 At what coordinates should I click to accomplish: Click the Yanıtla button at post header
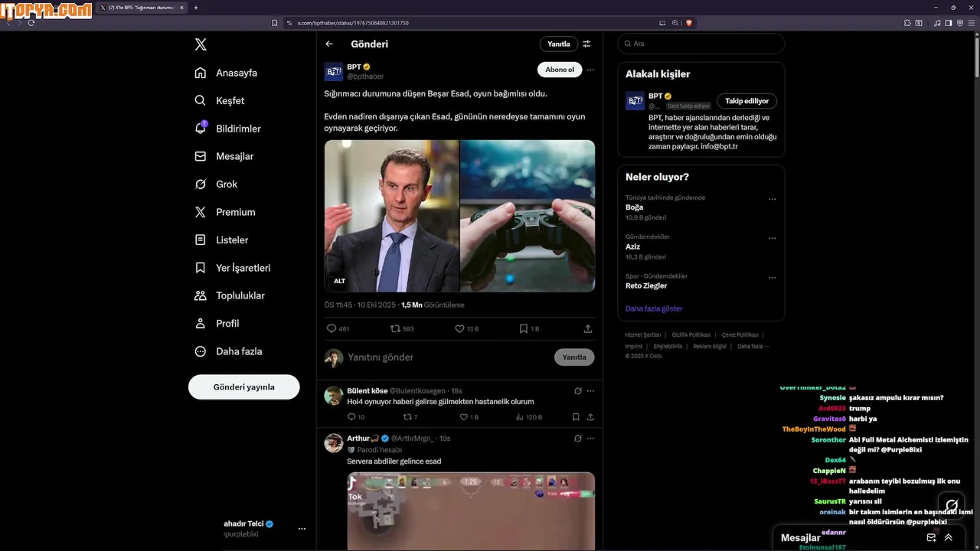[558, 44]
